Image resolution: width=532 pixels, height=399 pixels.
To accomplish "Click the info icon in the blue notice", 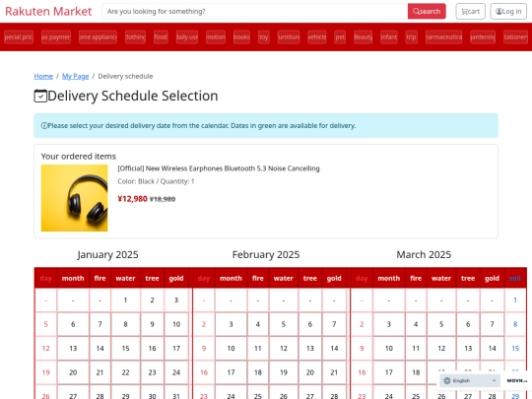I will pyautogui.click(x=43, y=125).
